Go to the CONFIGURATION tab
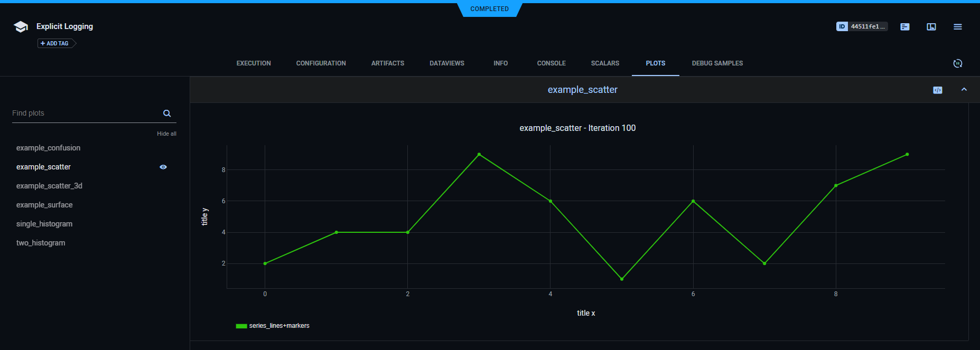Viewport: 980px width, 350px height. [321, 63]
